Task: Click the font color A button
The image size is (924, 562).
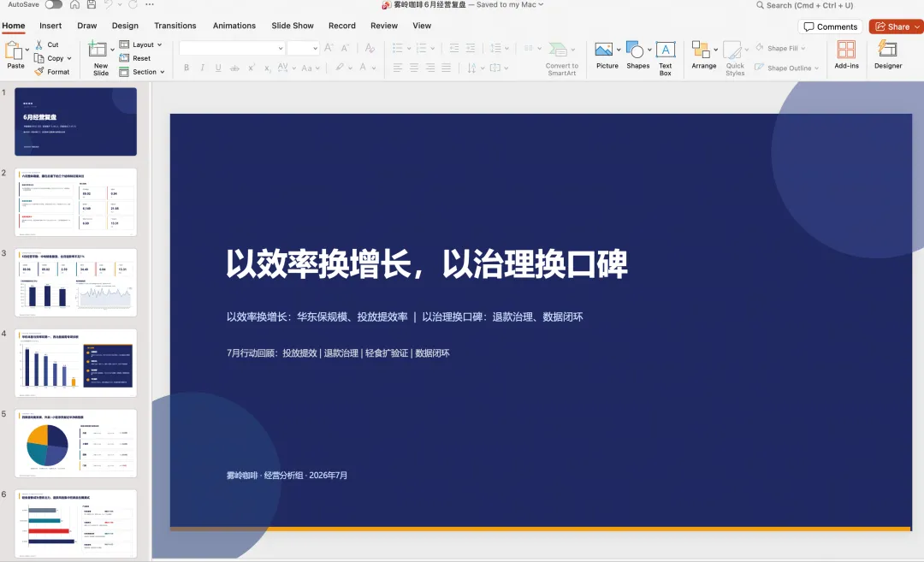Action: tap(363, 68)
